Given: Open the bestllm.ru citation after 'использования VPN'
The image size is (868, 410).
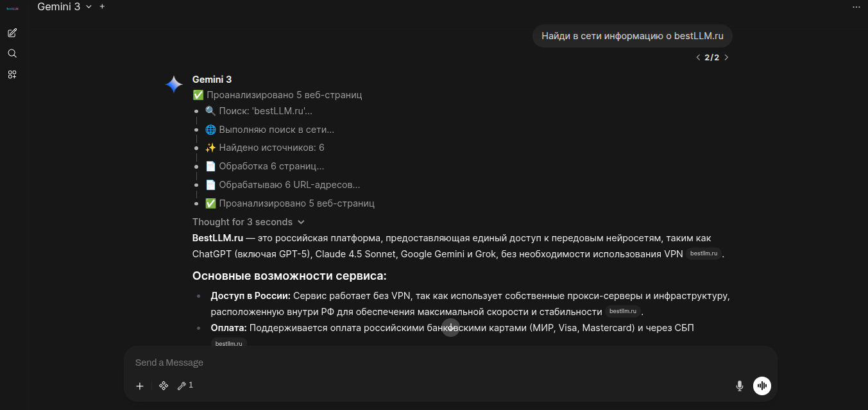Looking at the screenshot, I should click(x=704, y=253).
